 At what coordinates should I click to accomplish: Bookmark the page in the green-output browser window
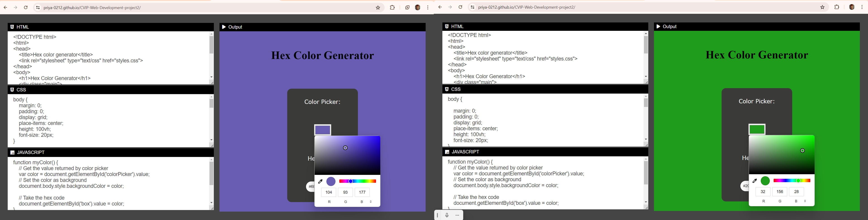click(x=823, y=7)
